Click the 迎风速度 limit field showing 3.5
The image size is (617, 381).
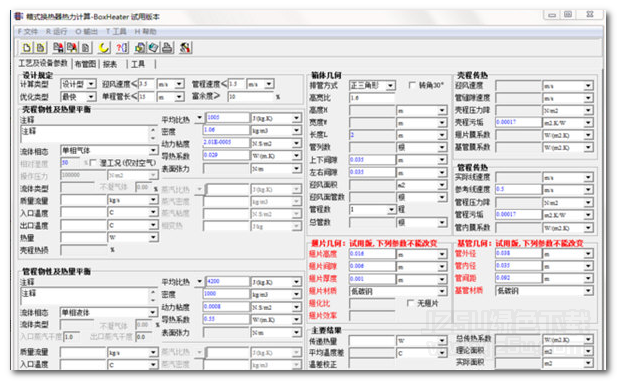click(x=146, y=84)
